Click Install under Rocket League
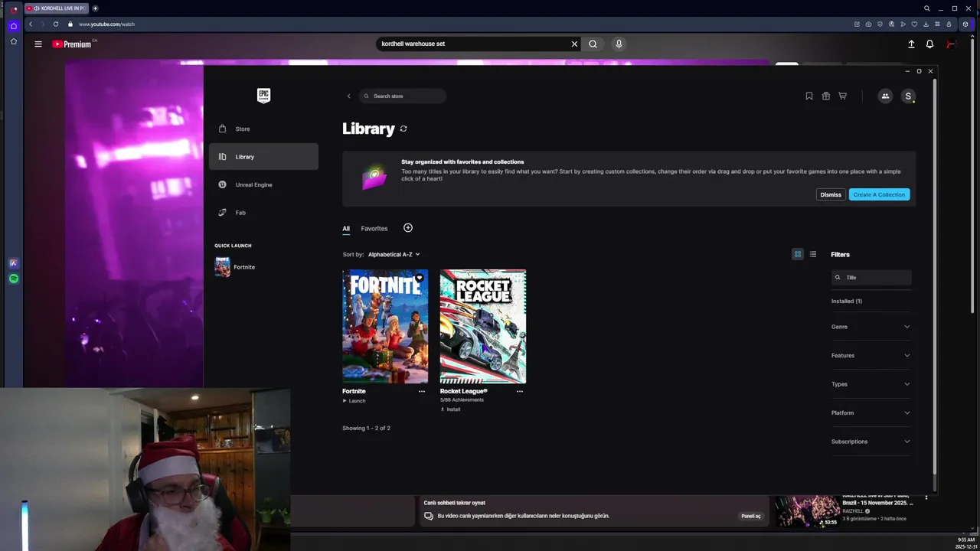This screenshot has width=980, height=551. pos(450,409)
